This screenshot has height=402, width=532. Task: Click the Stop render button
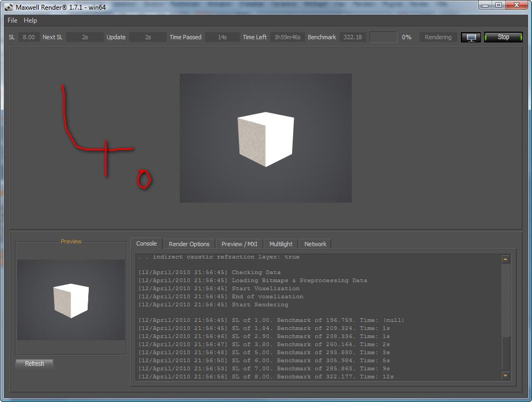(503, 37)
